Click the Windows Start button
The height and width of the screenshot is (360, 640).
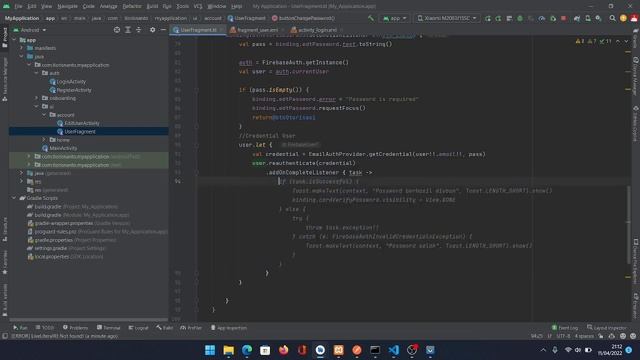click(x=210, y=350)
